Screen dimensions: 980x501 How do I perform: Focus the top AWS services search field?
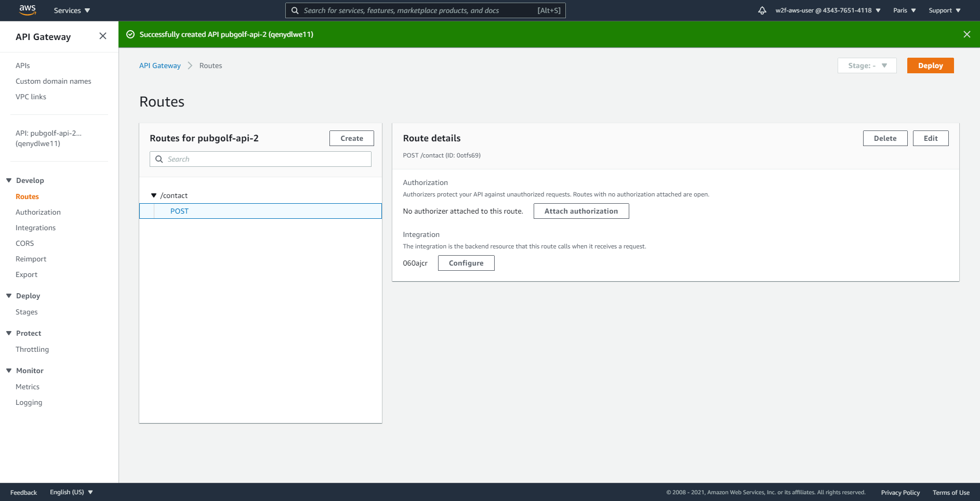click(425, 10)
